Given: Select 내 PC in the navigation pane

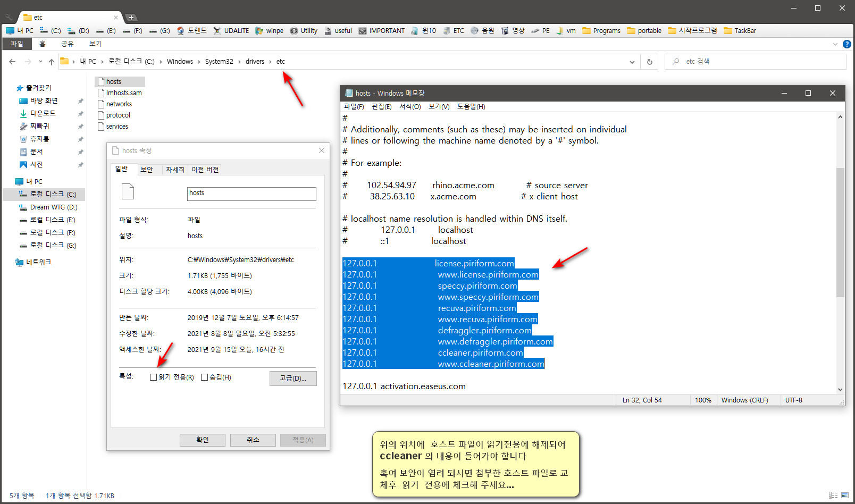Looking at the screenshot, I should [x=29, y=181].
